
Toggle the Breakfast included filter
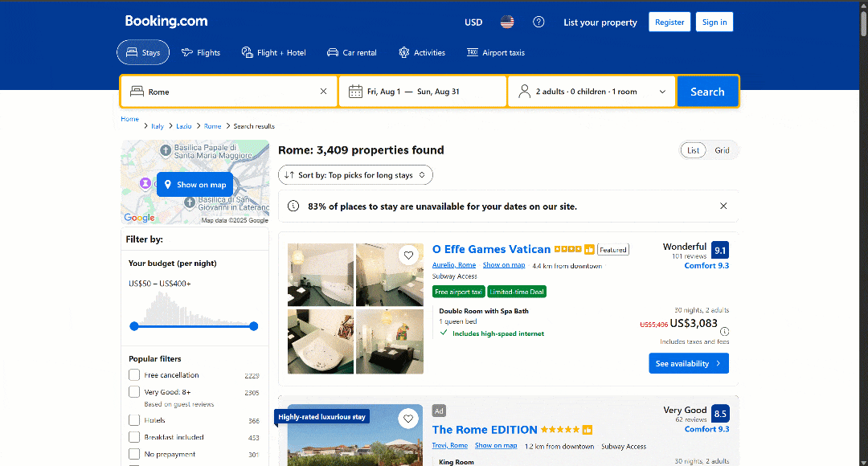[134, 437]
